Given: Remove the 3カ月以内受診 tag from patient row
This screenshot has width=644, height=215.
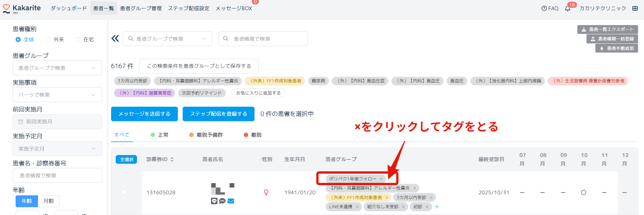Looking at the screenshot, I should click(x=431, y=197).
